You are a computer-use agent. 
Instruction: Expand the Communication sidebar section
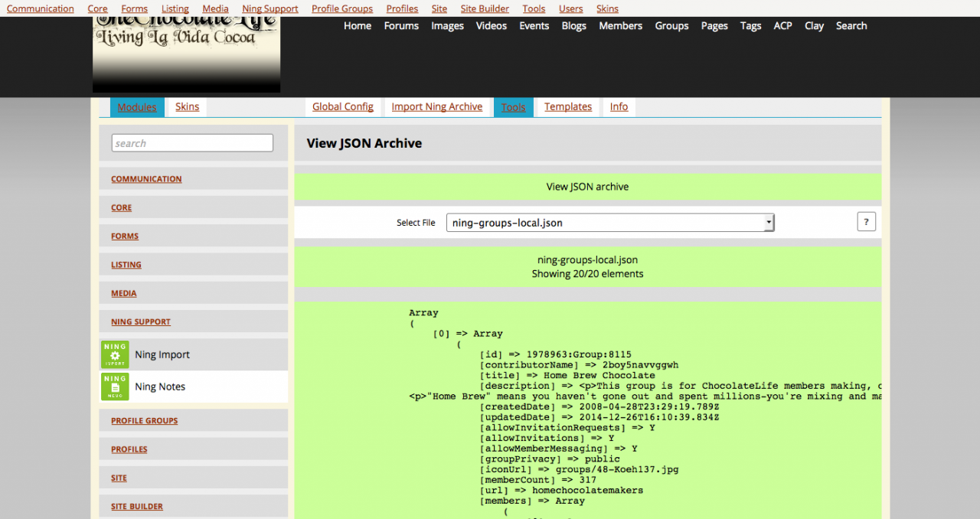click(146, 179)
